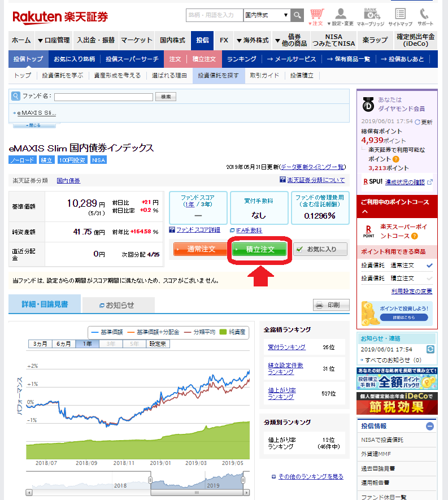The width and height of the screenshot is (448, 500).
Task: Open the ランキング submenu item
Action: point(241,59)
